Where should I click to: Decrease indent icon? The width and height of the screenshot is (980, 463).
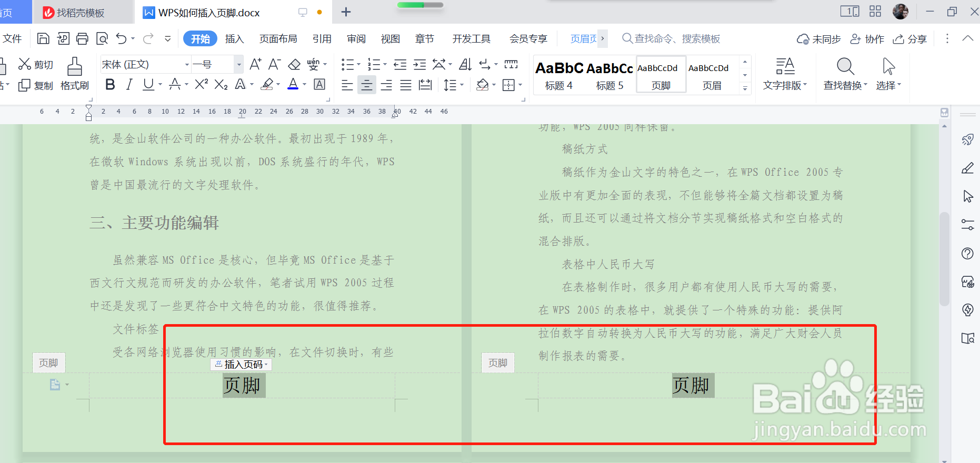point(400,64)
